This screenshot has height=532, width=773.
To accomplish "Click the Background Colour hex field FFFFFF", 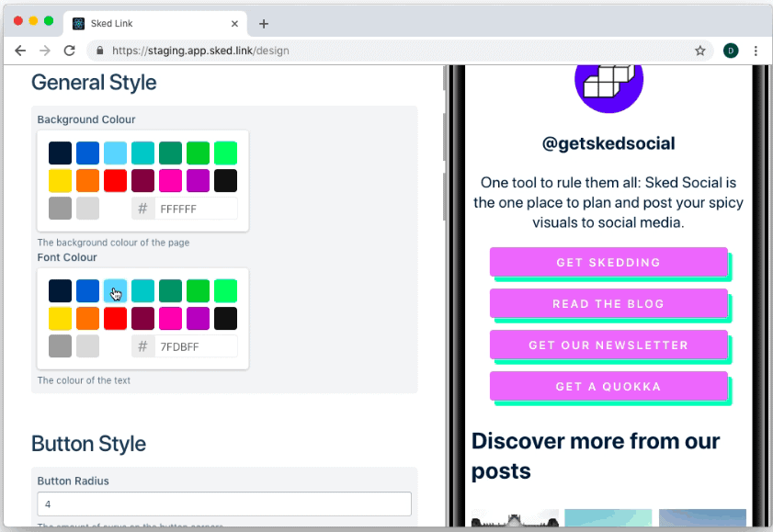I will coord(196,209).
